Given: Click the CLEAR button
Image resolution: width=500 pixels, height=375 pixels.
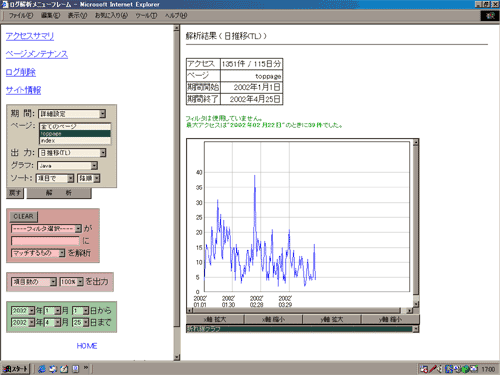Looking at the screenshot, I should pos(23,216).
